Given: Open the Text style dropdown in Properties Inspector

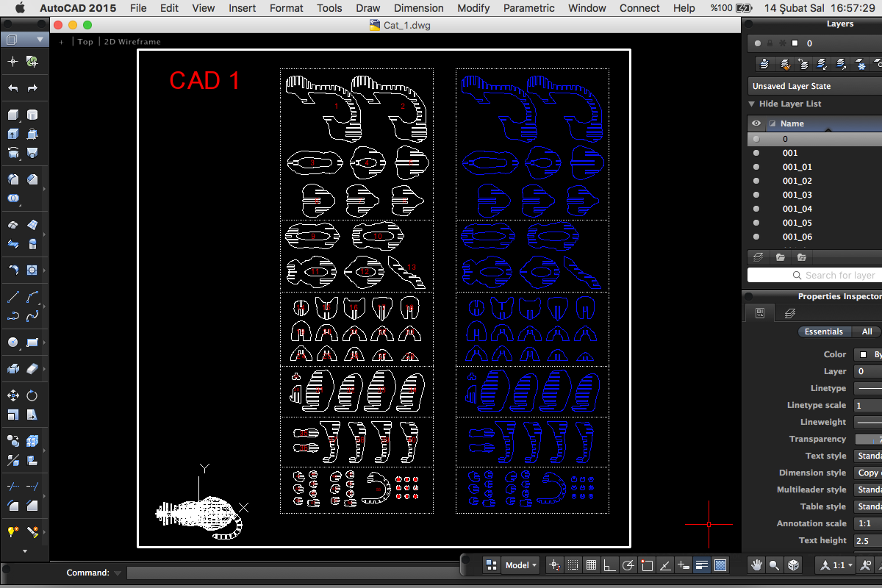Looking at the screenshot, I should pyautogui.click(x=868, y=456).
